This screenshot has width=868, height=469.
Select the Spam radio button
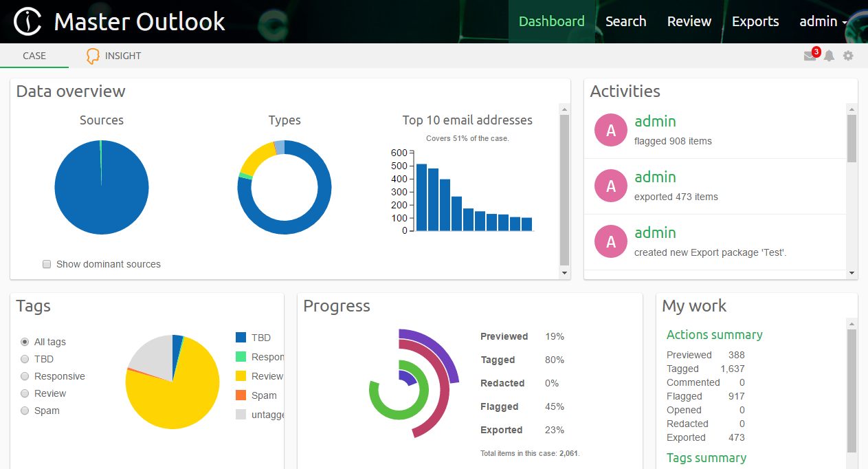coord(25,411)
